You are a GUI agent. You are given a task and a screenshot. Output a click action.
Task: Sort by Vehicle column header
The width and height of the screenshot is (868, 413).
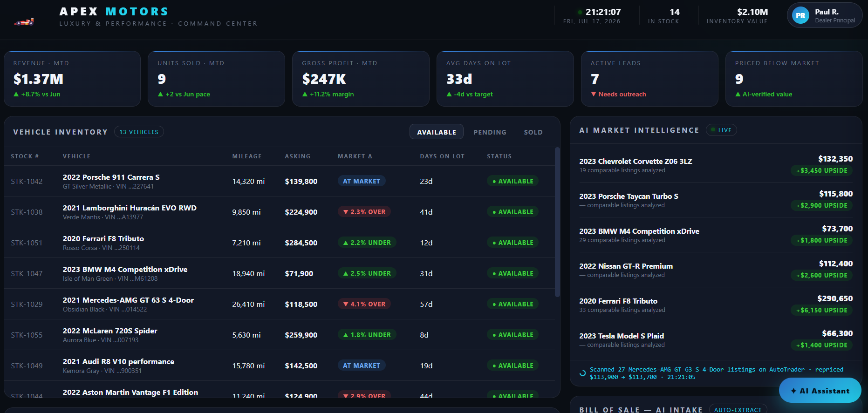[76, 156]
